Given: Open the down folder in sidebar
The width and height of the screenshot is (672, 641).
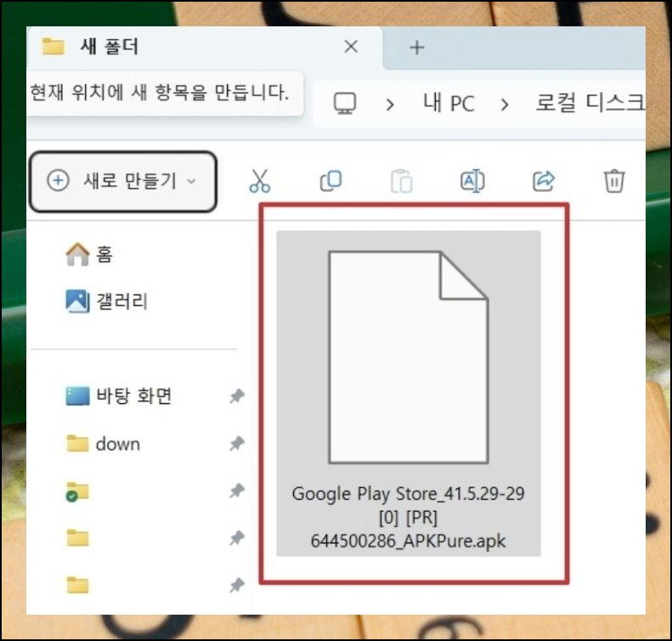Looking at the screenshot, I should (x=104, y=444).
